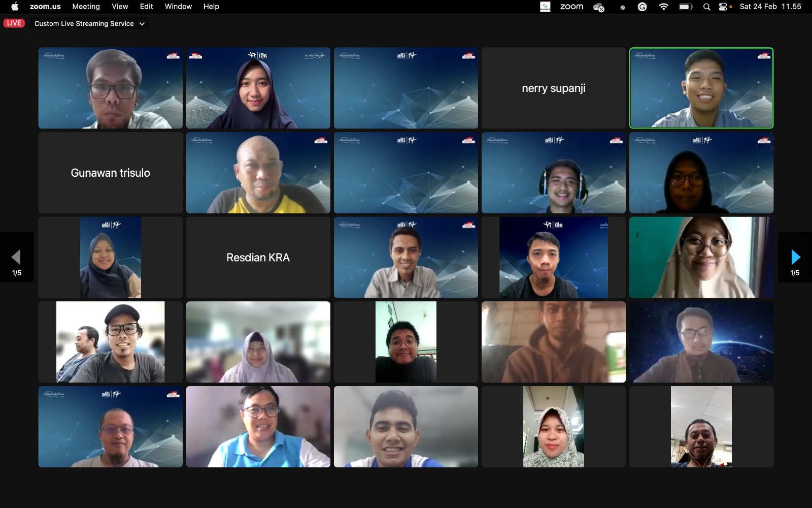Image resolution: width=812 pixels, height=508 pixels.
Task: Open the Apple menu
Action: pos(15,7)
